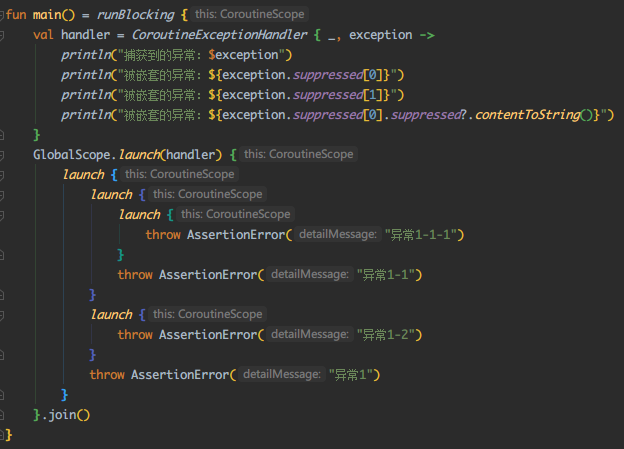The width and height of the screenshot is (624, 449).
Task: Click the println containing "捕获到的异常"
Action: 86,55
